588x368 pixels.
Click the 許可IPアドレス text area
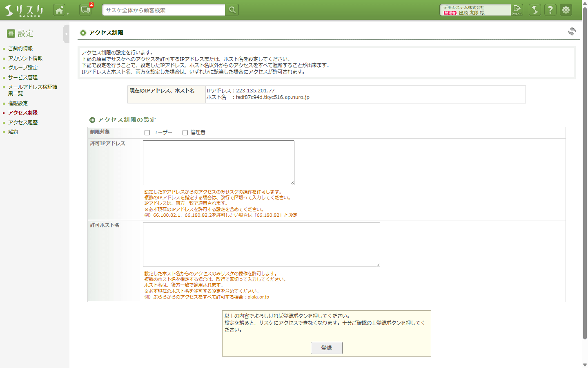point(218,162)
